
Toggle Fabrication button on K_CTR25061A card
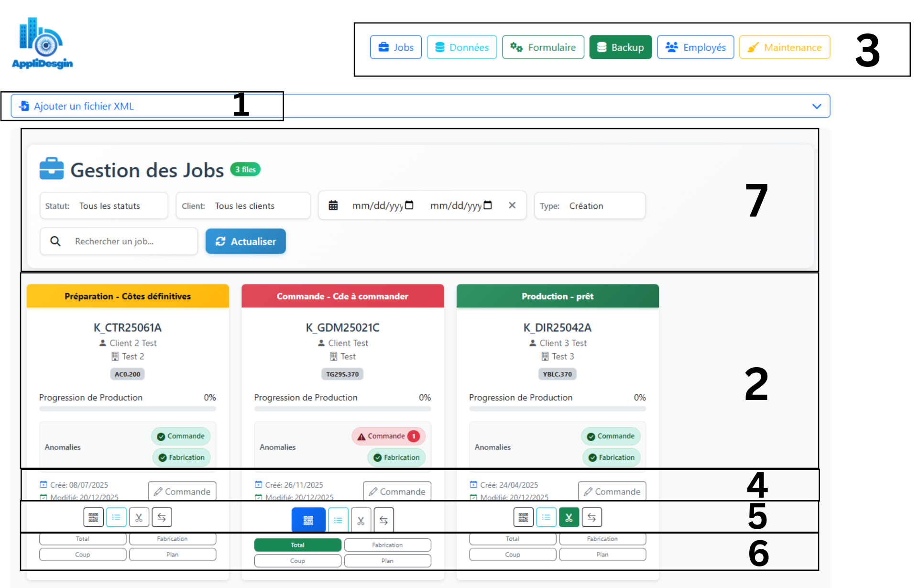tap(172, 539)
